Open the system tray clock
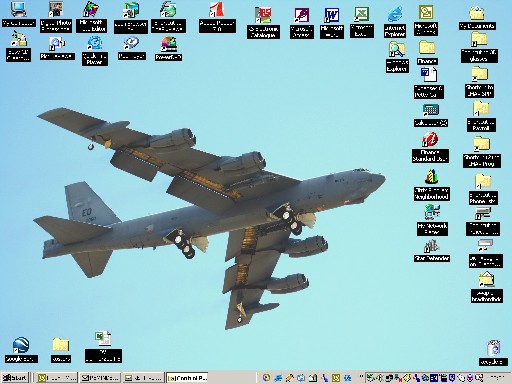 pos(498,378)
